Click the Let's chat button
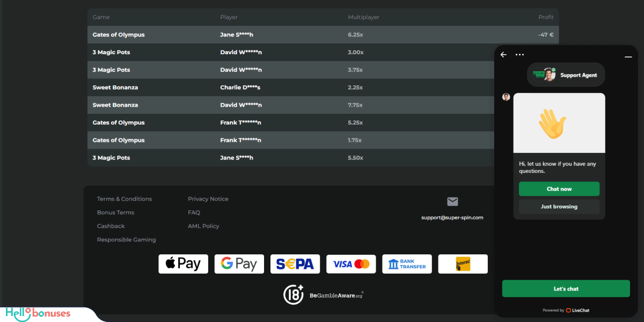 (566, 289)
